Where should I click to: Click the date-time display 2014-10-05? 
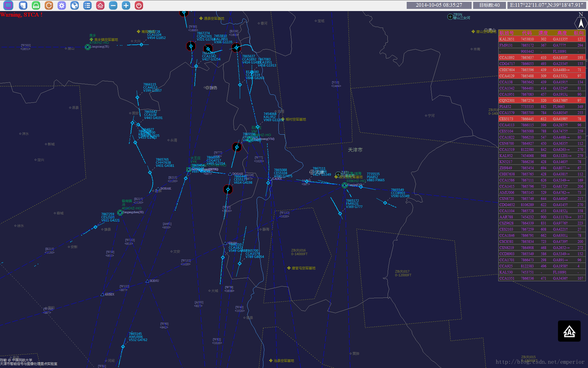click(439, 5)
